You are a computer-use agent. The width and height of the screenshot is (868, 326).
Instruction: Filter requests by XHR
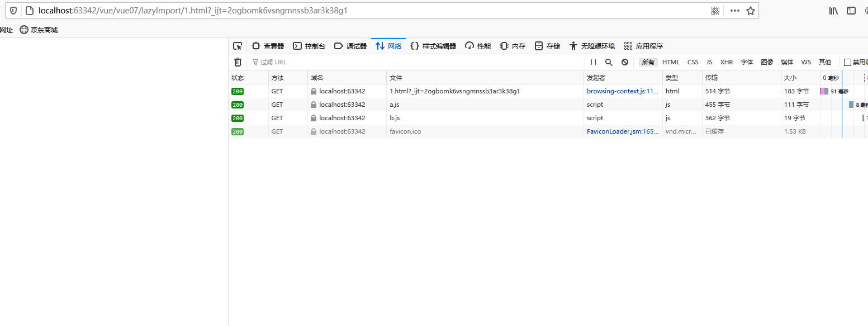point(727,62)
